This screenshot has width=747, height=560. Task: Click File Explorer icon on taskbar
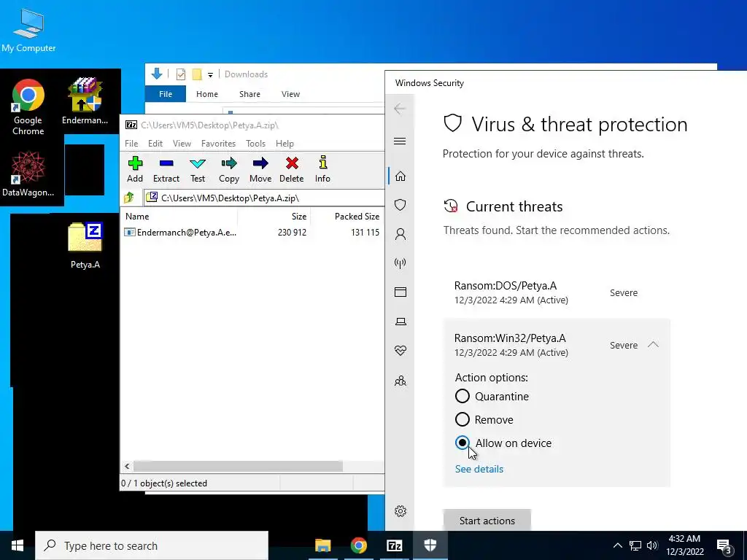pos(322,545)
